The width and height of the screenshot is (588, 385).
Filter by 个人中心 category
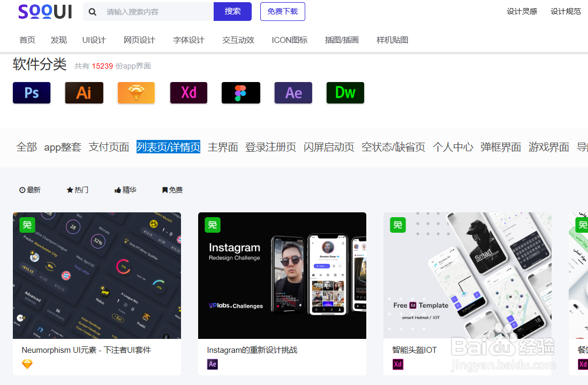click(453, 146)
